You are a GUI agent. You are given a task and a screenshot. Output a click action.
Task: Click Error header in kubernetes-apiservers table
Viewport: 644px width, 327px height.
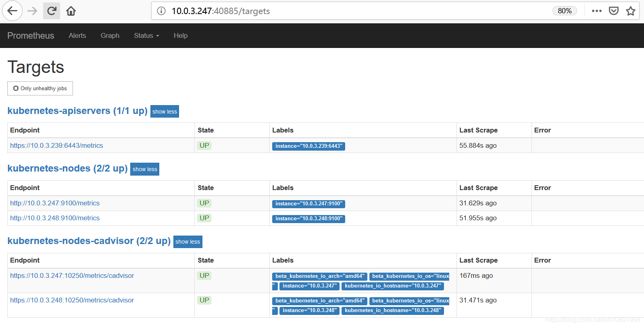(542, 130)
